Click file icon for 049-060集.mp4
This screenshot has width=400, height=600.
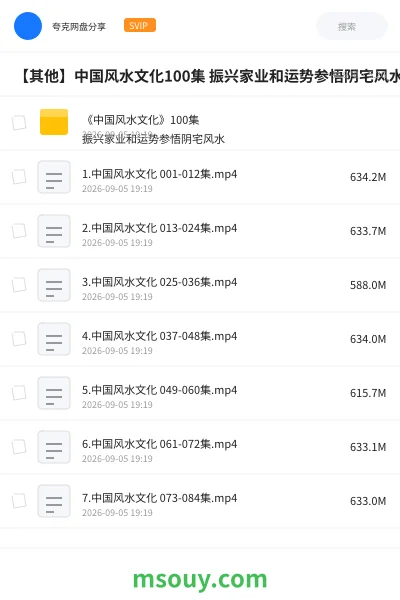(54, 393)
